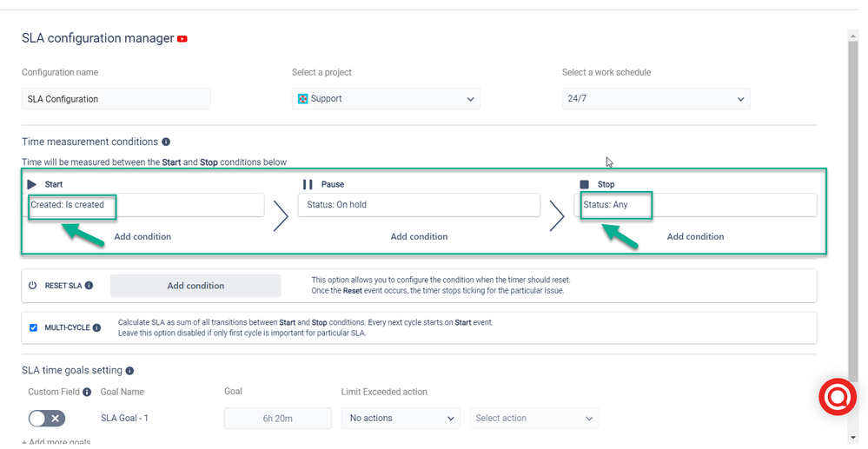Open the YouTube video icon beside title
This screenshot has width=868, height=449.
click(182, 39)
